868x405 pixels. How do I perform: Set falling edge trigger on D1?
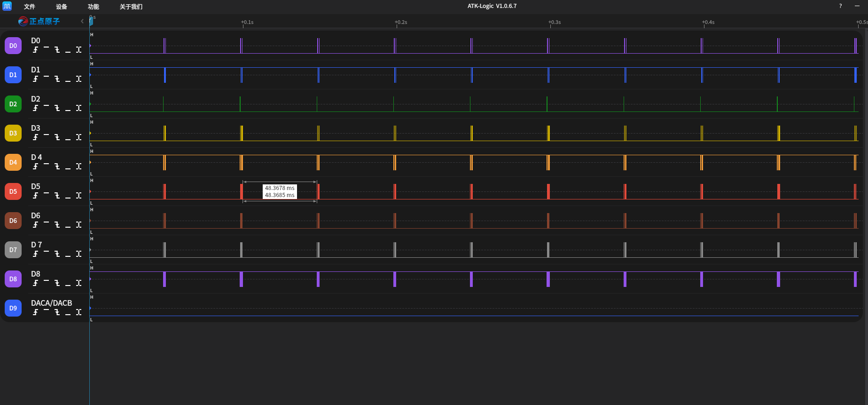click(x=57, y=79)
